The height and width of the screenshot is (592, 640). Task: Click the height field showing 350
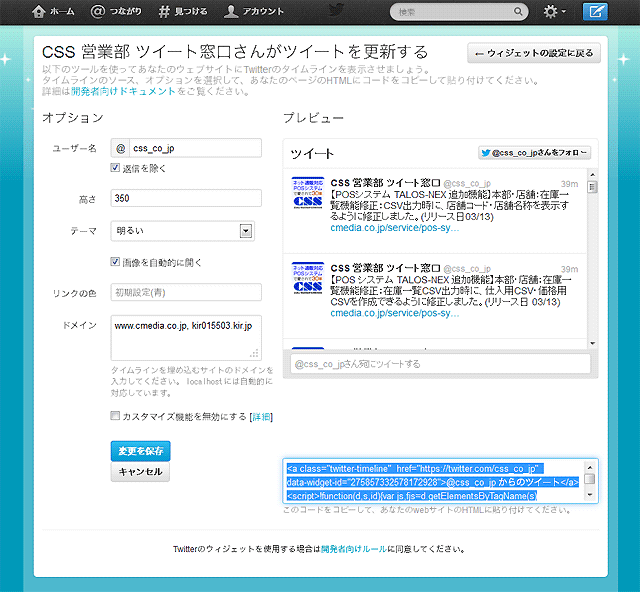pyautogui.click(x=186, y=198)
